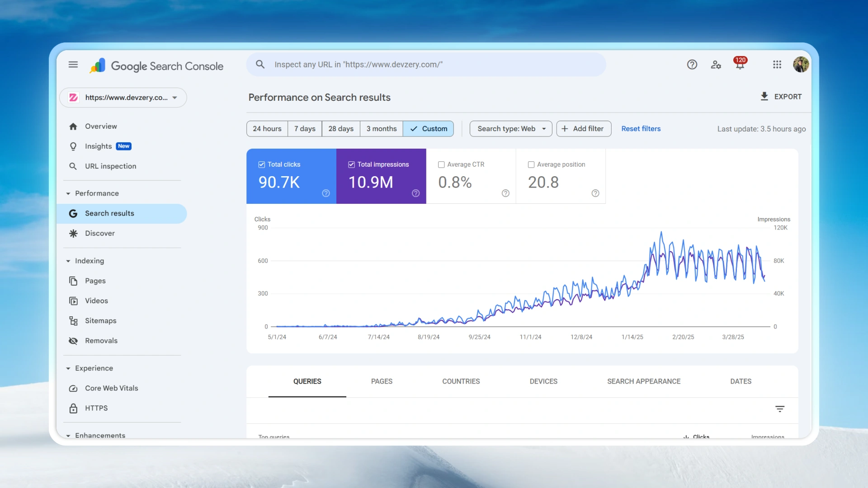
Task: Click the Pages icon in Indexing
Action: [x=73, y=281]
